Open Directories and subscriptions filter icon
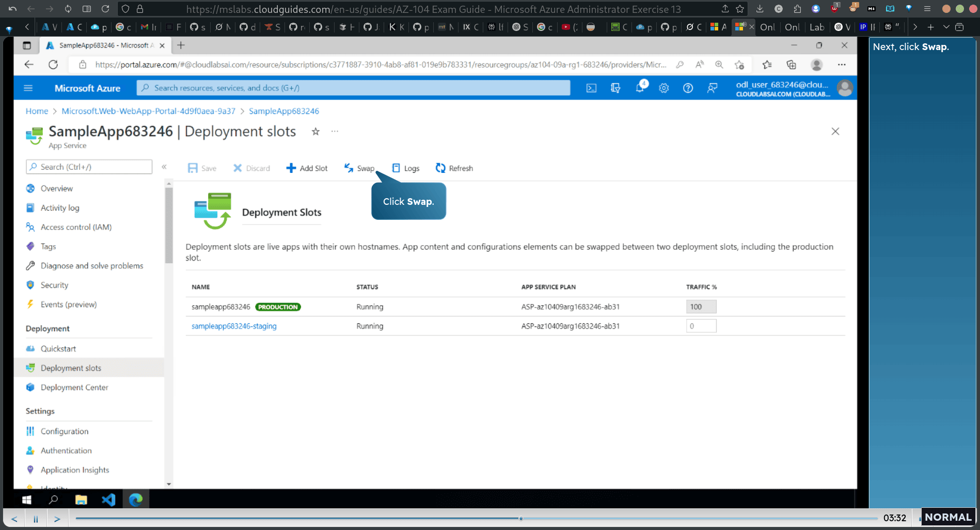 click(x=615, y=88)
